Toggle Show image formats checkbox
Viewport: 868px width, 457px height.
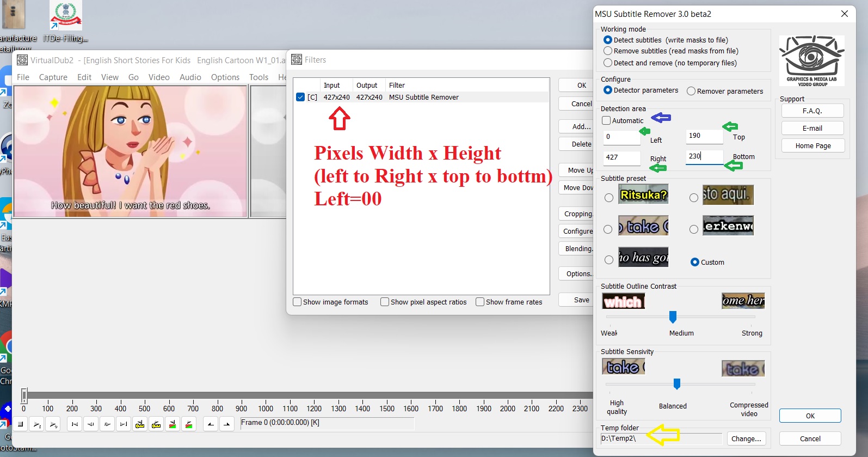297,302
